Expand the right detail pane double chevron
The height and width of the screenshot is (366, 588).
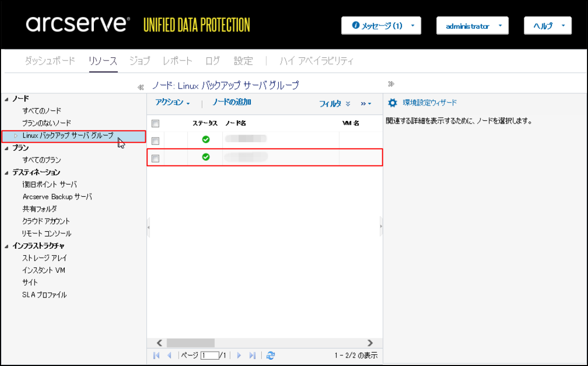[x=391, y=84]
